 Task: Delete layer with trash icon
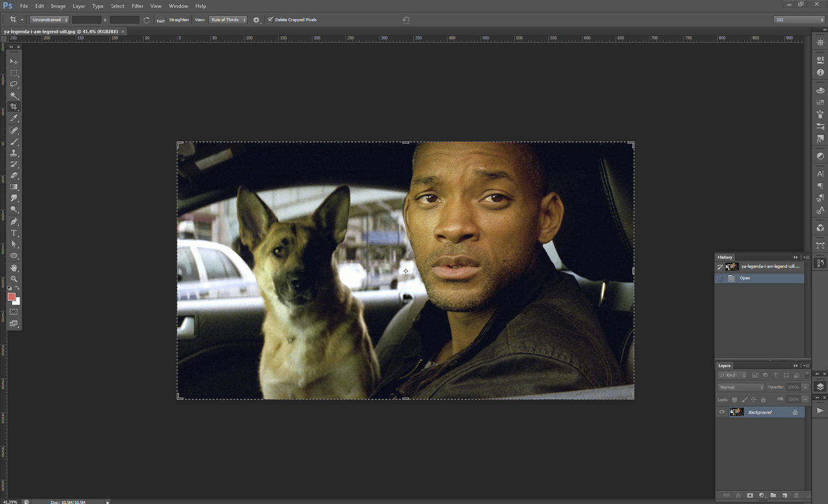click(x=796, y=495)
